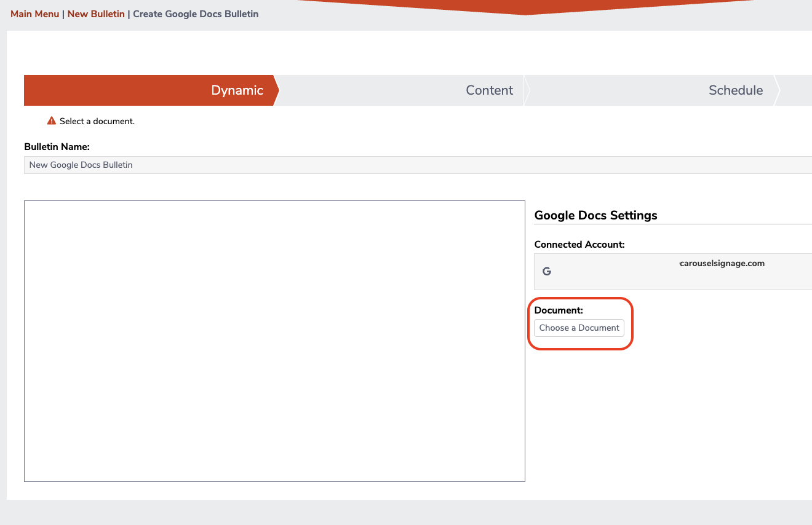Click the 'Select a document.' error message

coord(97,121)
